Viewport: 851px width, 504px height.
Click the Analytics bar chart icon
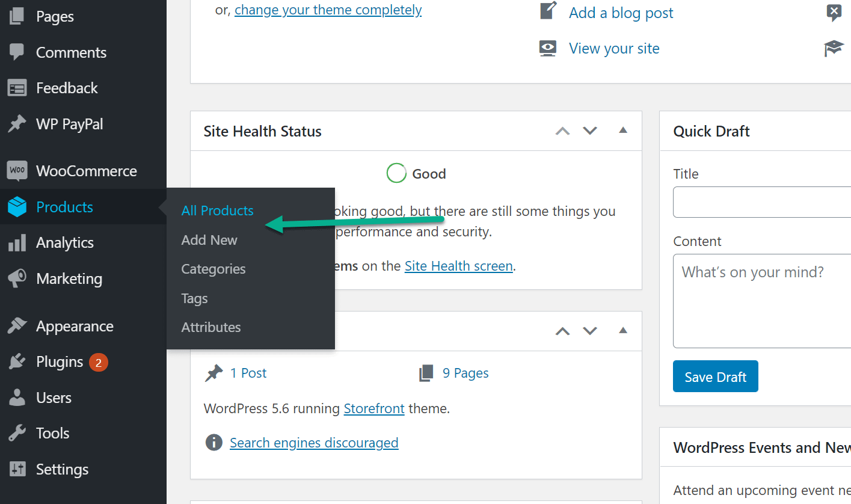coord(17,243)
